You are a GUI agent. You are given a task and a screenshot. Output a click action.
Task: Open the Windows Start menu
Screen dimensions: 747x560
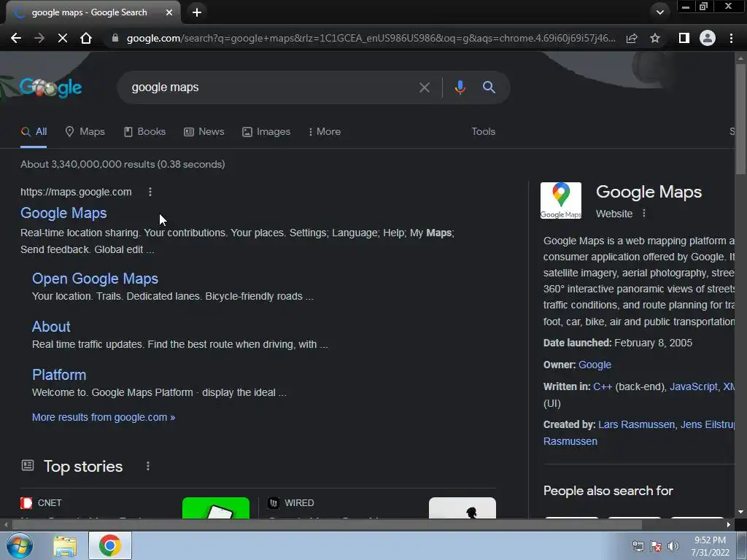click(19, 545)
